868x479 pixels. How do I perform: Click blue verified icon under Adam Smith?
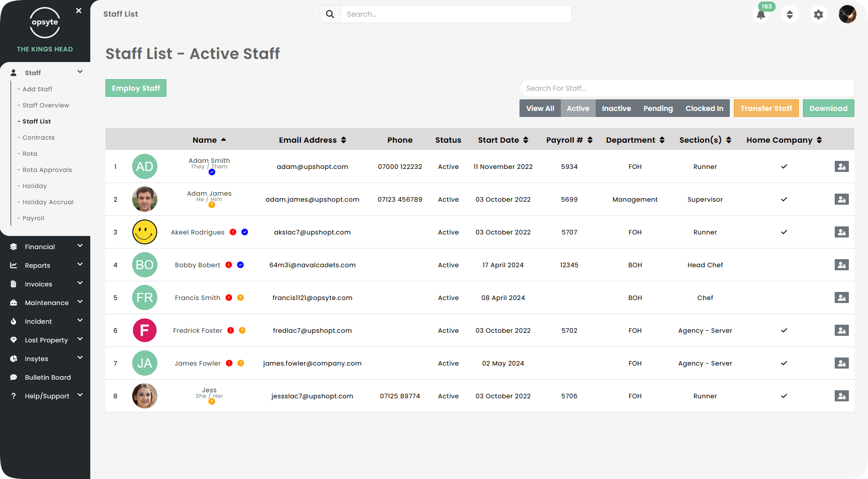[212, 172]
